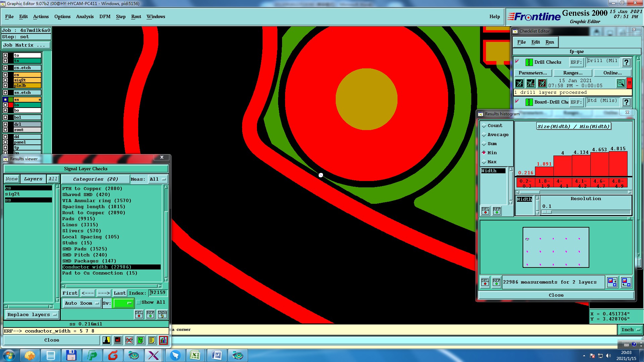Select the Count radio option in histogram
The image size is (644, 362).
(484, 126)
